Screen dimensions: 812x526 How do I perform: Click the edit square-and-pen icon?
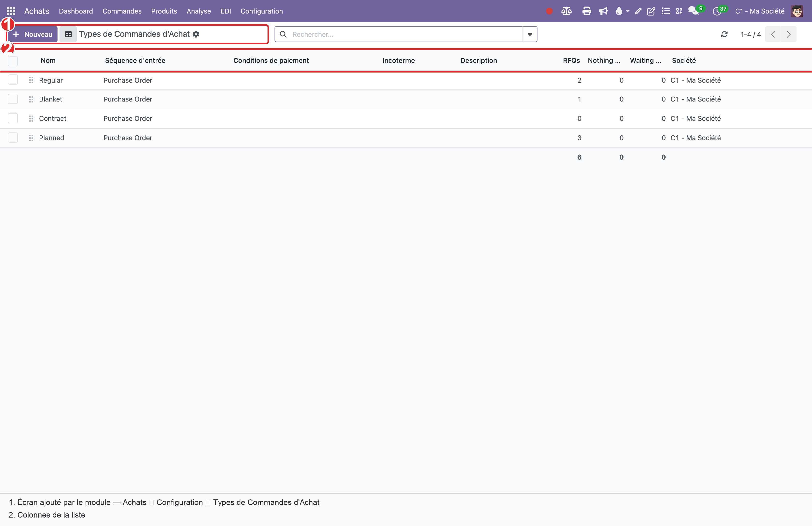click(x=651, y=11)
